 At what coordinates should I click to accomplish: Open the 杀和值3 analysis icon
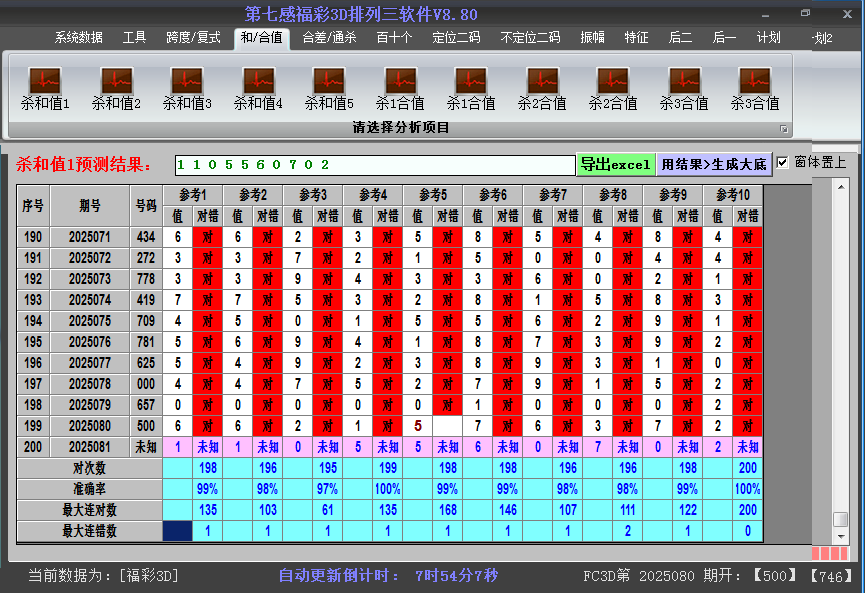point(187,89)
